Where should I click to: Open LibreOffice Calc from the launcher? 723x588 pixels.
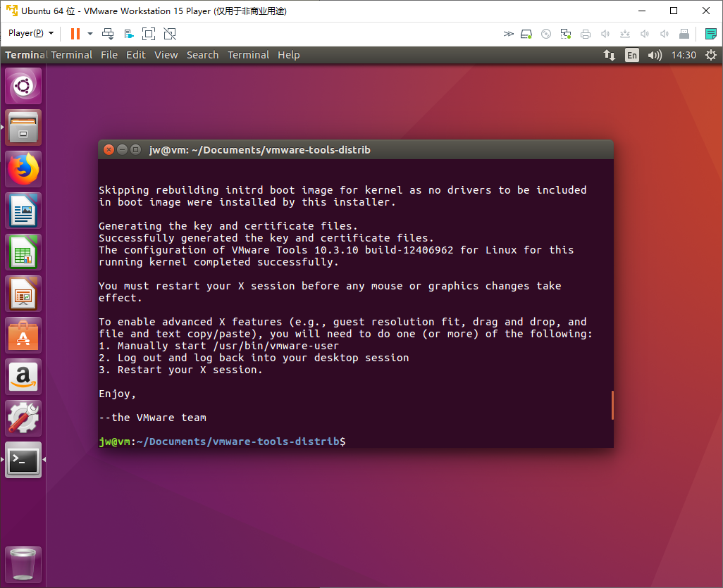pos(23,252)
